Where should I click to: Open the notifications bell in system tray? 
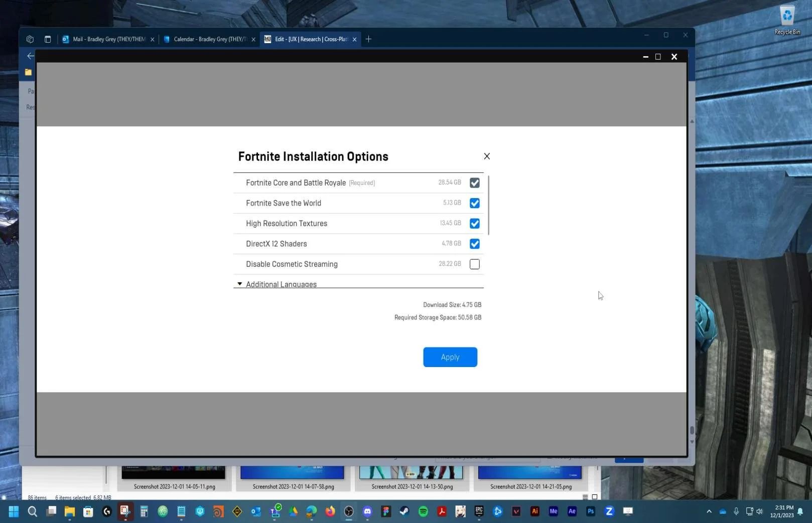[800, 511]
